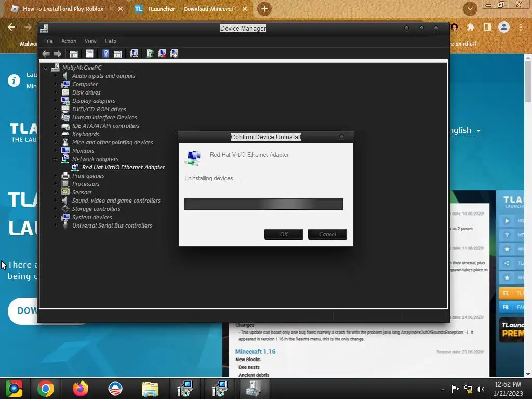
Task: Click OK in Confirm Device Uninstall dialog
Action: click(284, 234)
